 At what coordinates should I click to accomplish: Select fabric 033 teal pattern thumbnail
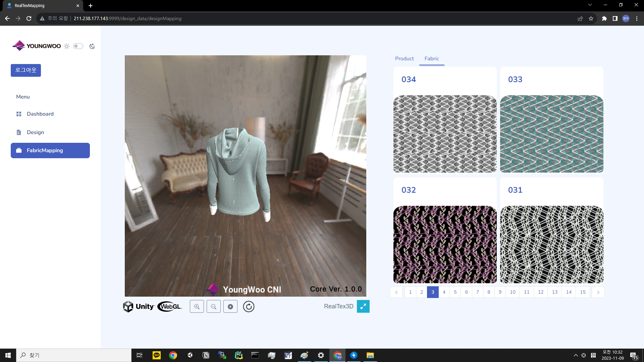click(x=551, y=134)
